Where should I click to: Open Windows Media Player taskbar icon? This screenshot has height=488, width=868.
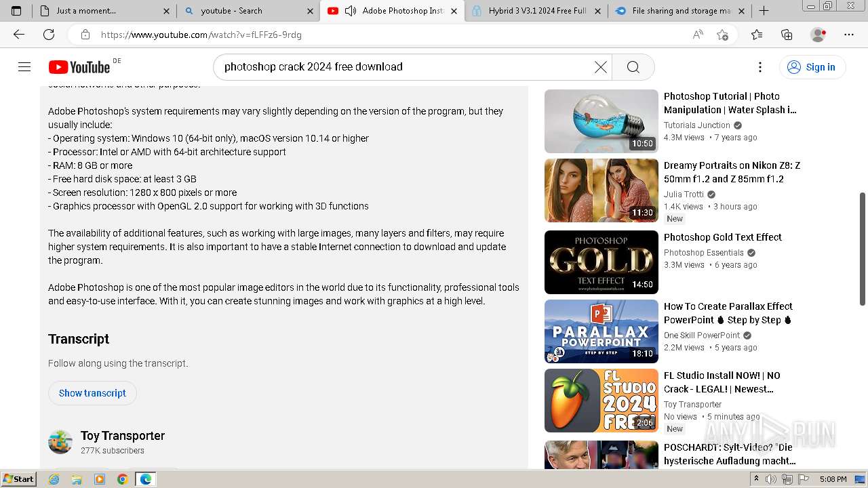coord(100,479)
